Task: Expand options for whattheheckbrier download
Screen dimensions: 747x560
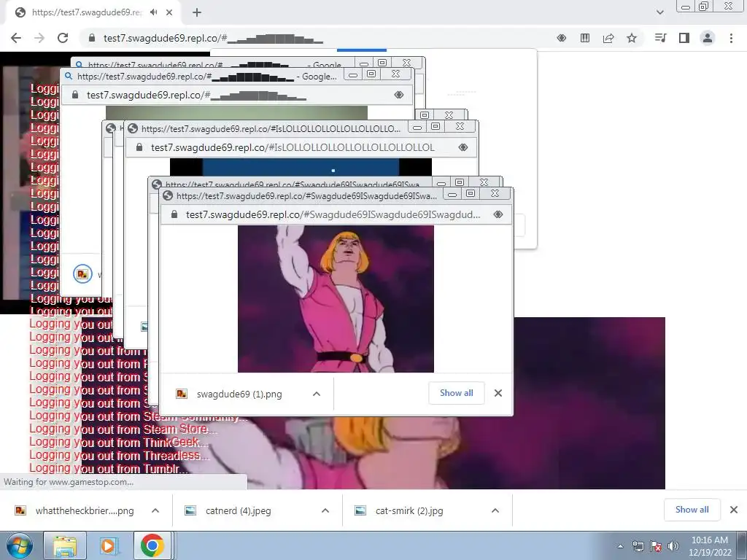Action: coord(155,510)
